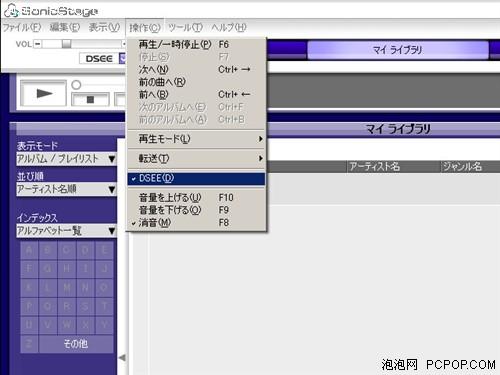Image resolution: width=500 pixels, height=375 pixels.
Task: Click the SonicStage logo icon
Action: pyautogui.click(x=11, y=10)
